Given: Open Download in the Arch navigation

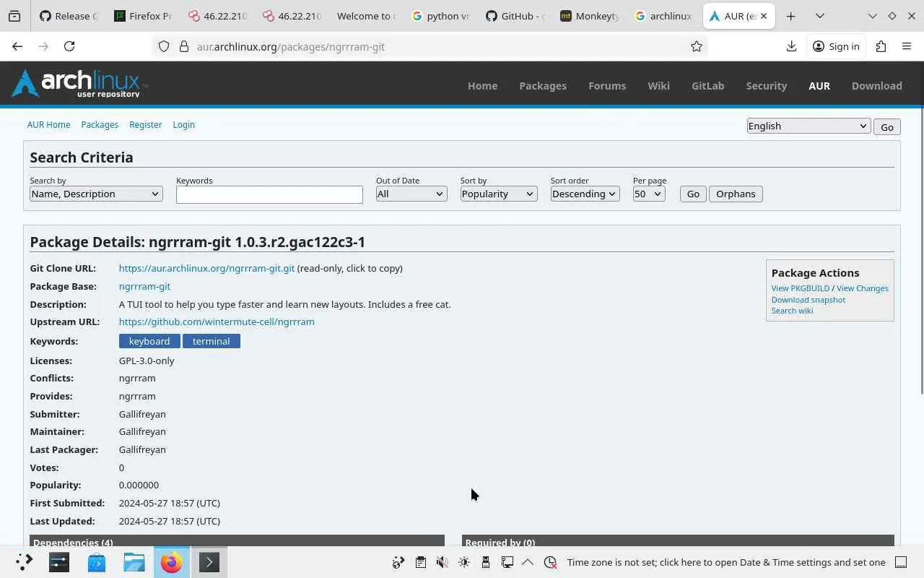Looking at the screenshot, I should coord(876,85).
